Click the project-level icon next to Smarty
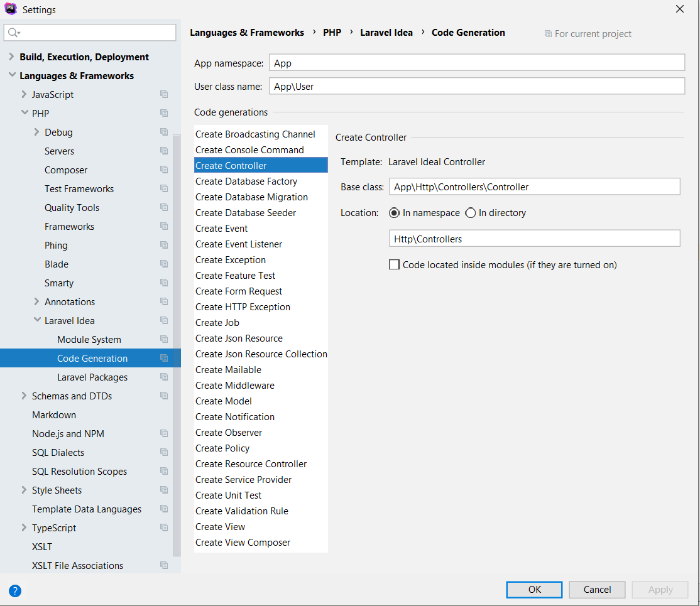Image resolution: width=700 pixels, height=606 pixels. [x=164, y=283]
